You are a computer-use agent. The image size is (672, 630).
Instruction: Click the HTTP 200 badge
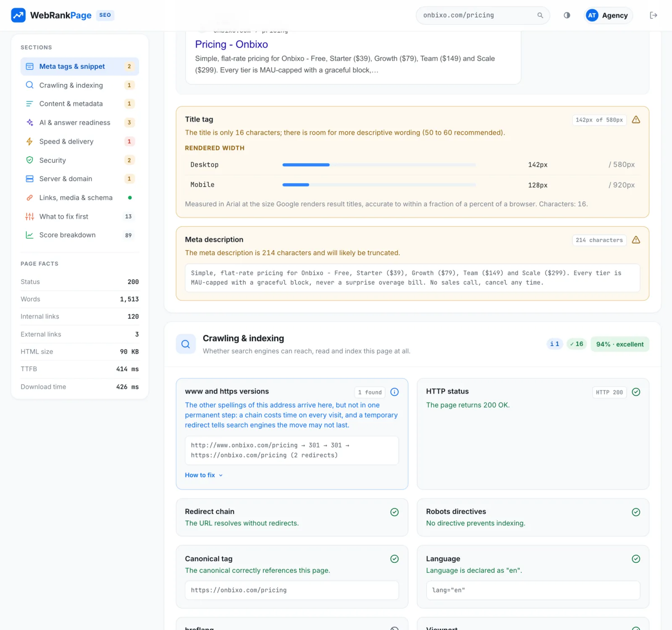(609, 392)
